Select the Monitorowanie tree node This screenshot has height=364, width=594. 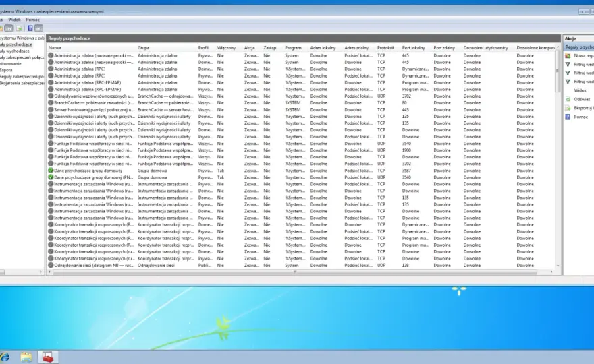point(11,64)
